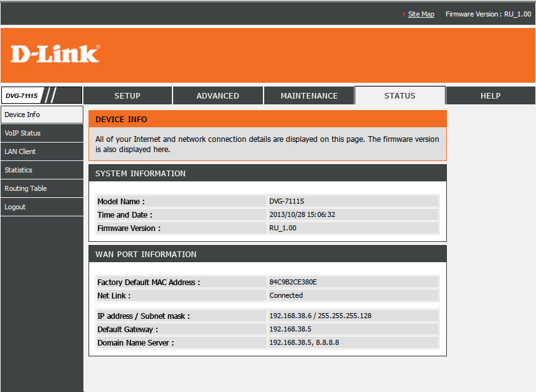Select DNS value 192.168.38.5, 8.8.8.8
The height and width of the screenshot is (392, 536).
304,342
